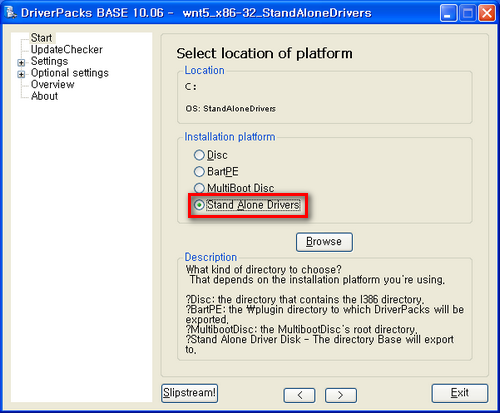Choose the BartPE radio option
The image size is (500, 413).
216,172
